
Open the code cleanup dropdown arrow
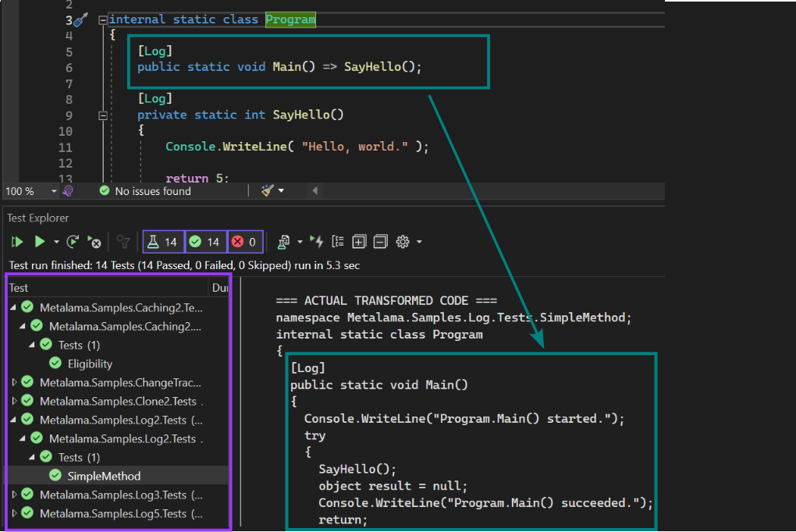click(x=281, y=191)
